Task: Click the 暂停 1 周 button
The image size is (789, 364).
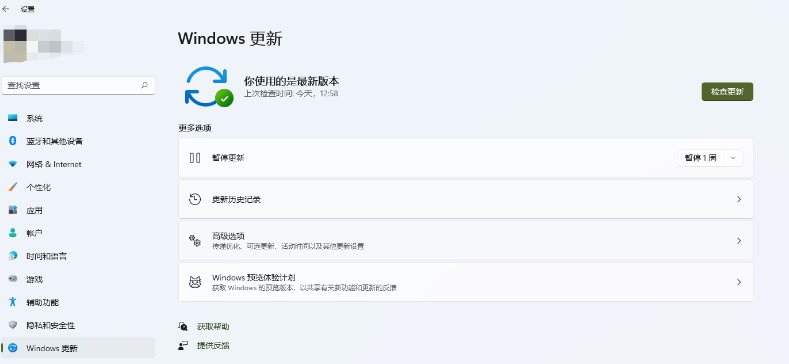Action: (701, 158)
